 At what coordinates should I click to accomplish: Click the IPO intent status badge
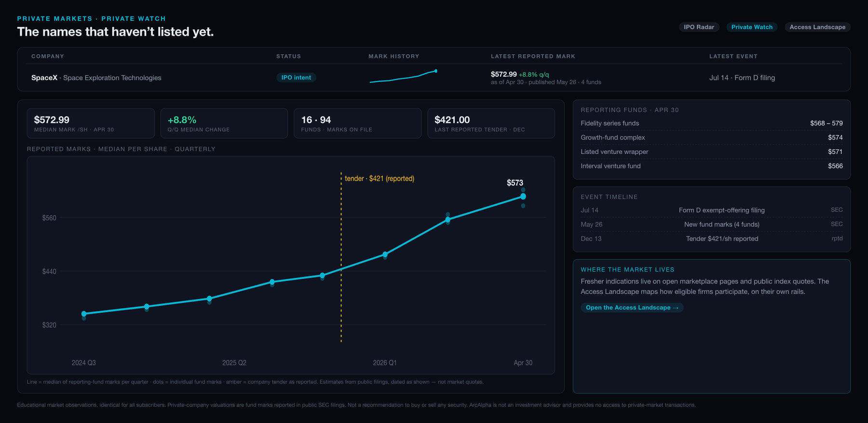[296, 78]
